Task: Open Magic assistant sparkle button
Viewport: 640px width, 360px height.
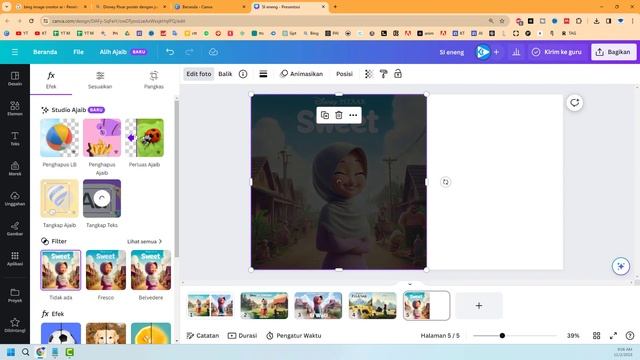Action: click(x=621, y=266)
